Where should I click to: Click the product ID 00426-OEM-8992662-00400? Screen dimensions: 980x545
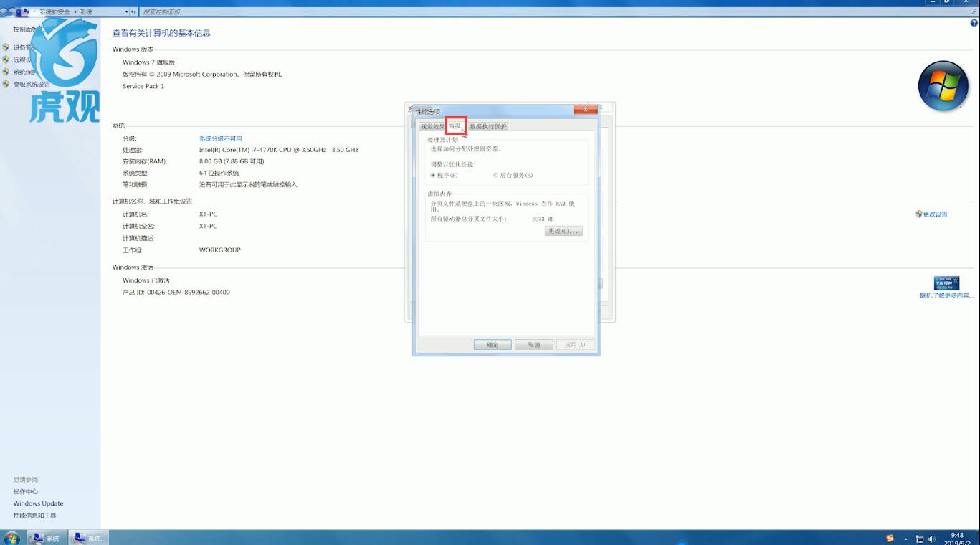click(x=189, y=292)
